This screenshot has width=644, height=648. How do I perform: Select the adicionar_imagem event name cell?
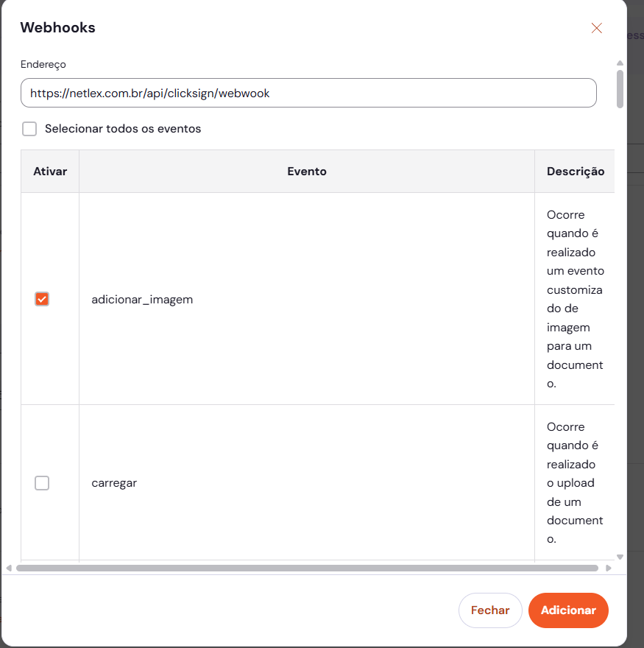tap(307, 299)
